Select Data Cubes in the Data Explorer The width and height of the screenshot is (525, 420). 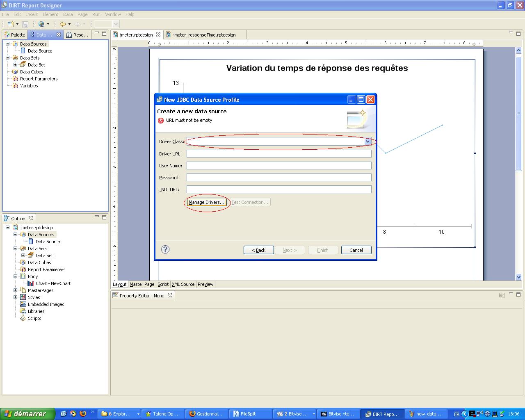(x=32, y=71)
